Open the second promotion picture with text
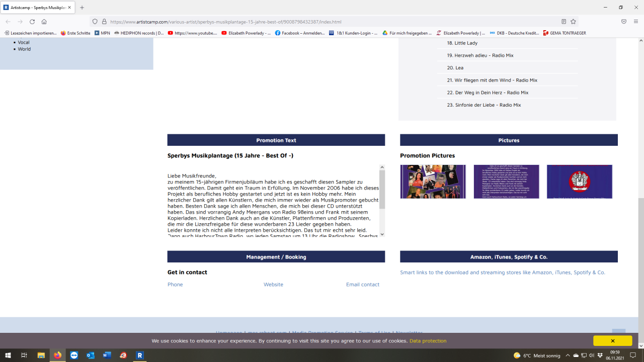Image resolution: width=644 pixels, height=362 pixels. click(506, 182)
